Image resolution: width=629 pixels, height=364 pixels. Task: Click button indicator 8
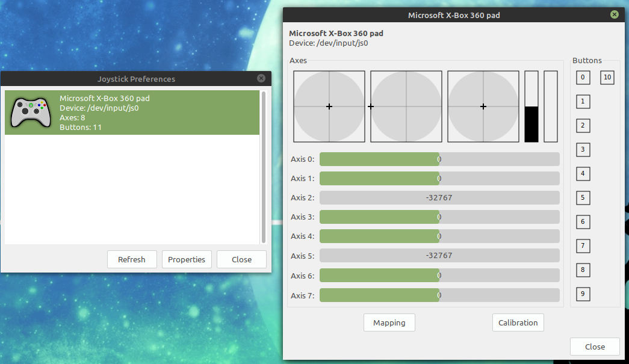[583, 270]
